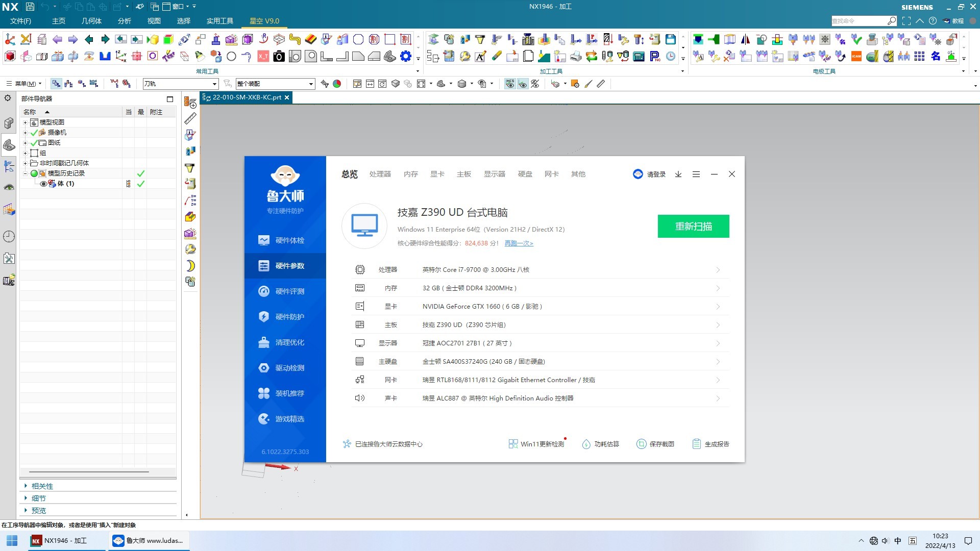Click the 再跑一次> link
Screen dimensions: 980x551
coord(519,243)
